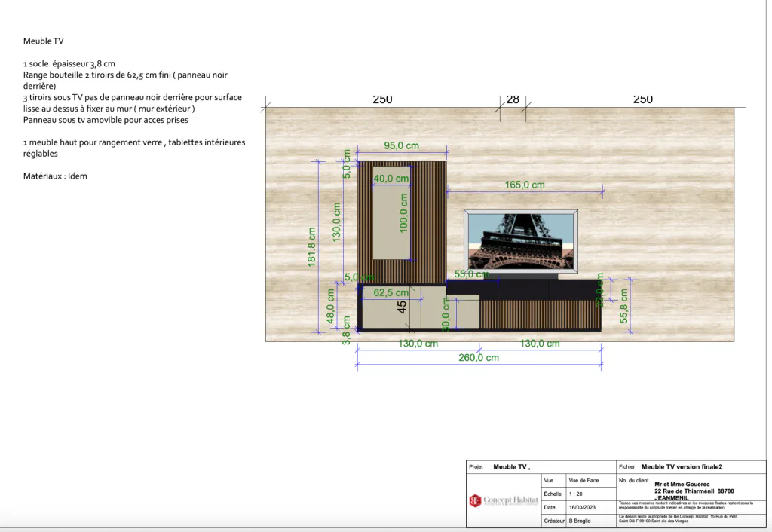The height and width of the screenshot is (532, 772).
Task: Click the vertical "55,8 cm" dimension
Action: [623, 306]
